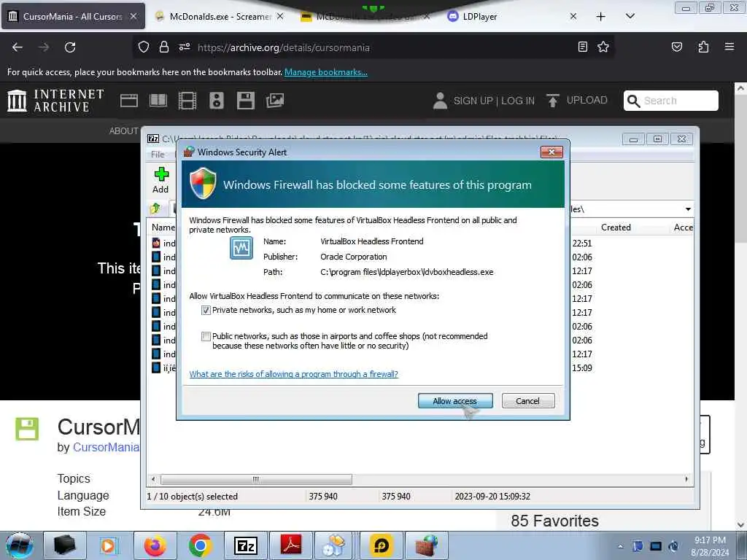Open the Pocket save icon
Screen dimensions: 747x560
(676, 47)
